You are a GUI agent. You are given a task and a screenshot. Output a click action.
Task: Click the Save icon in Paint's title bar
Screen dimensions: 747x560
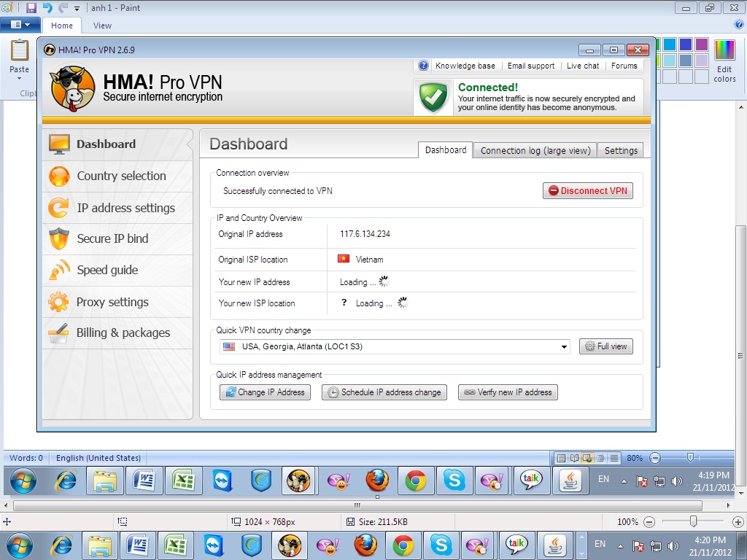tap(31, 7)
